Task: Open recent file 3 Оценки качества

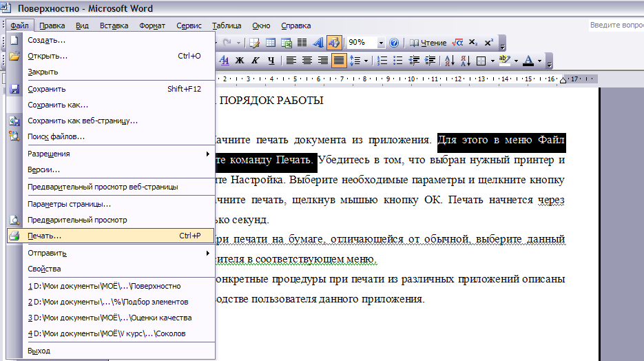Action: tap(111, 318)
